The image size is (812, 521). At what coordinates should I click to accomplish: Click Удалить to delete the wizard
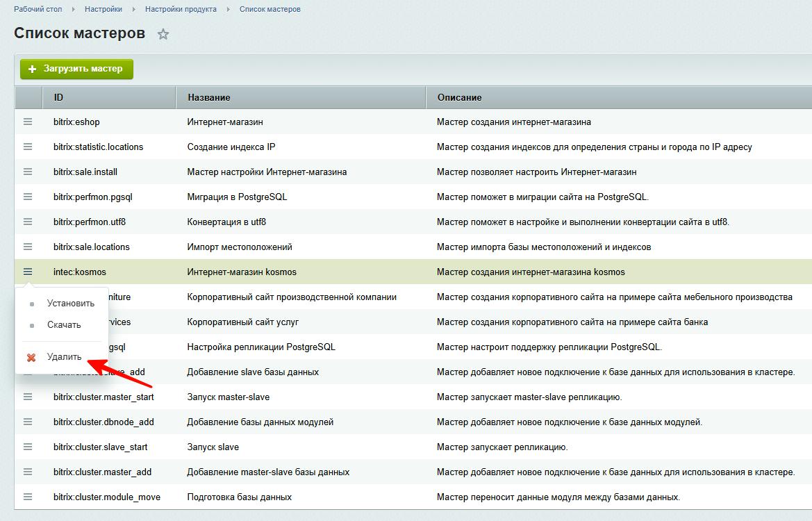64,357
